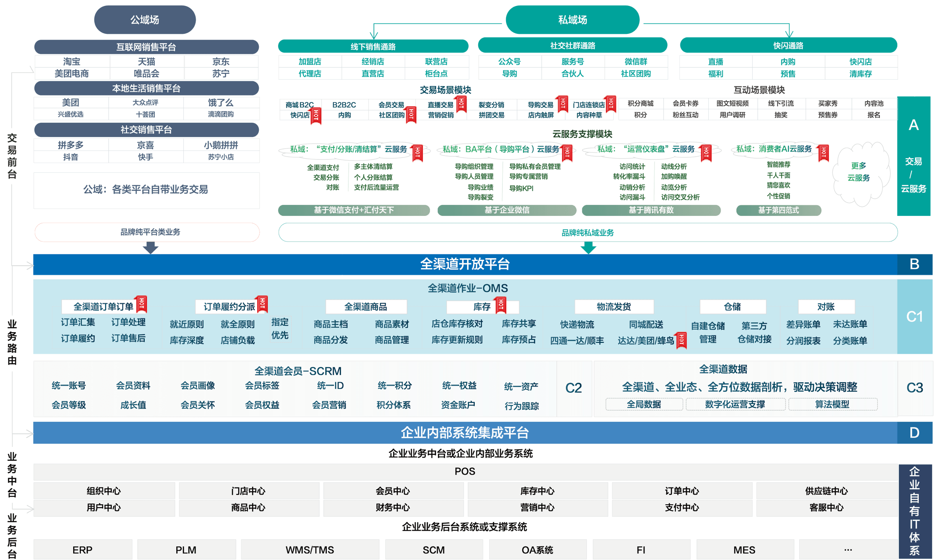Click the 全渠道商品 section box
This screenshot has width=934, height=560.
point(366,306)
